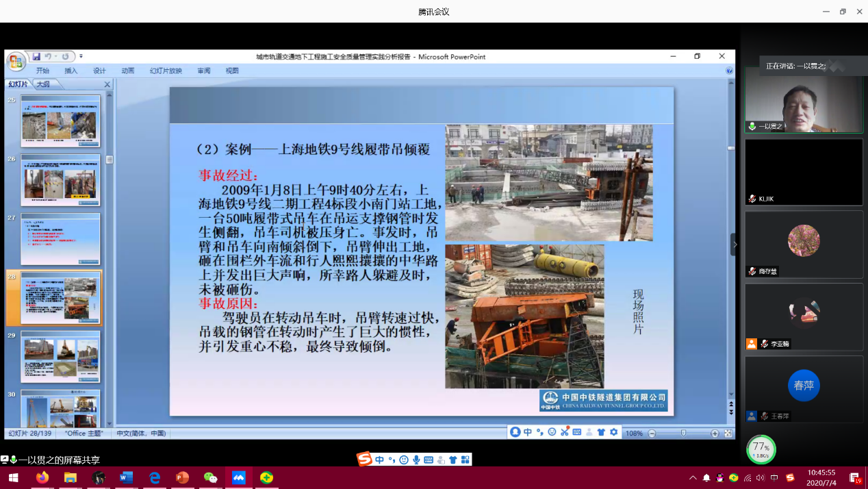The width and height of the screenshot is (868, 489).
Task: Click the Sogou input method logo
Action: 365,460
